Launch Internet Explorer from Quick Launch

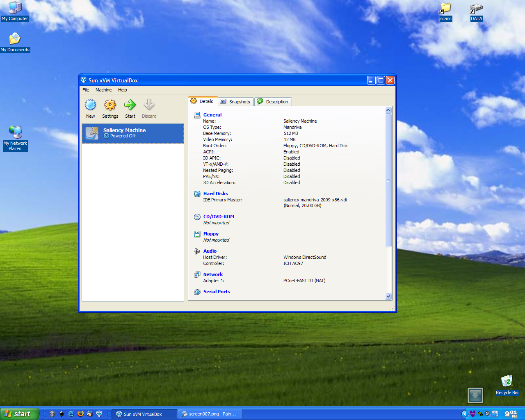[71, 414]
